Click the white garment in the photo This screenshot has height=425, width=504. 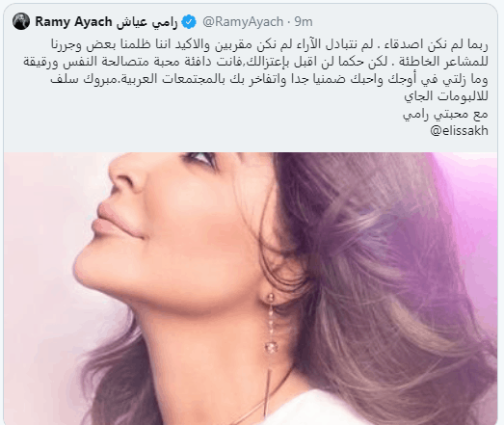[x=322, y=410]
